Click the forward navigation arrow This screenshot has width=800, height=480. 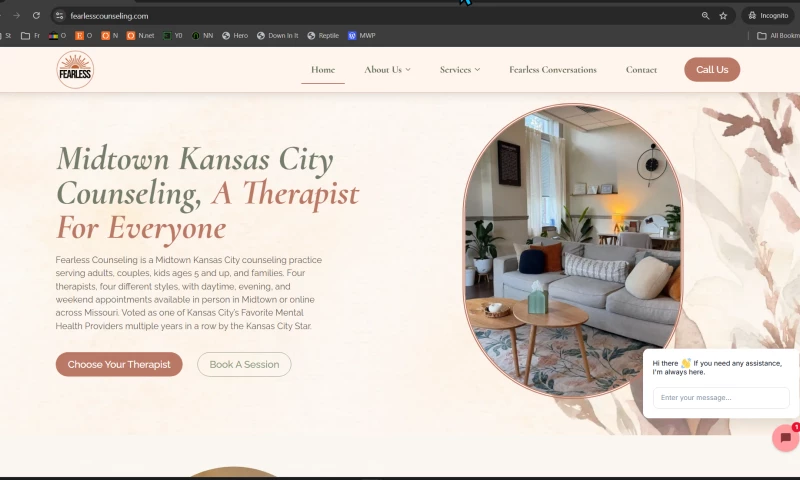tap(16, 16)
